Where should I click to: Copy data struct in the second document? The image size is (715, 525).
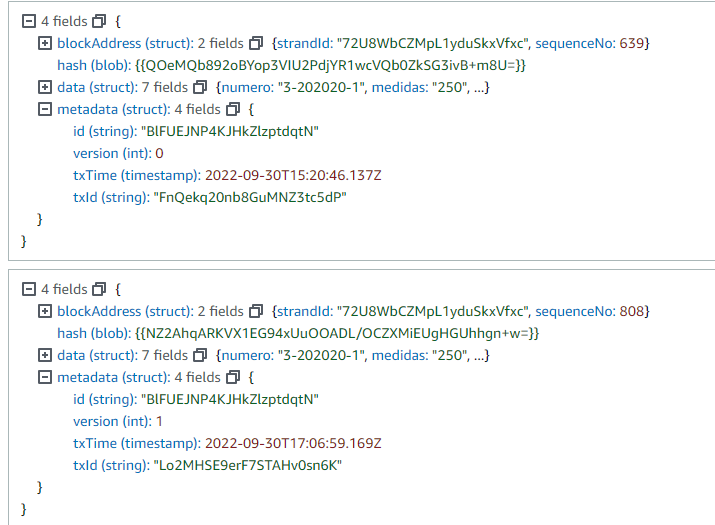coord(200,355)
